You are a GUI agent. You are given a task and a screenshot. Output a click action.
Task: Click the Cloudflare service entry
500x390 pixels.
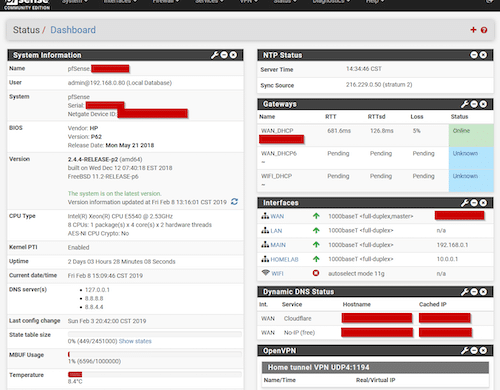click(297, 319)
